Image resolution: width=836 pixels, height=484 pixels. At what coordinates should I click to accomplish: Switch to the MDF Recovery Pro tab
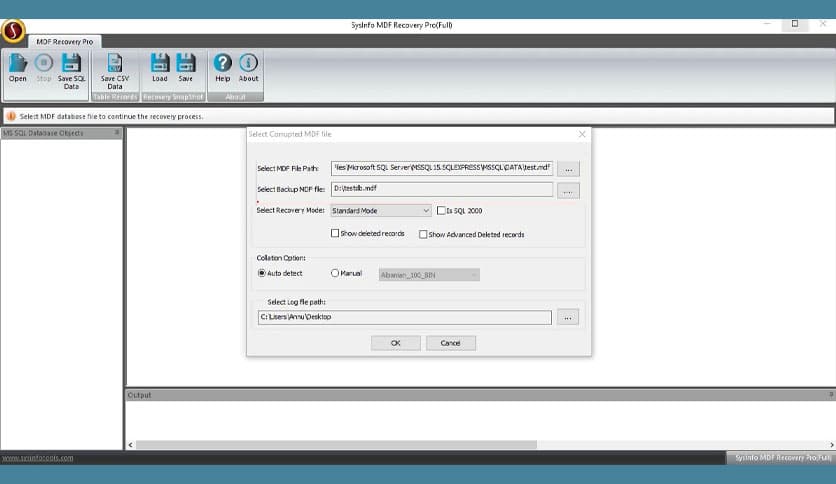pos(65,42)
